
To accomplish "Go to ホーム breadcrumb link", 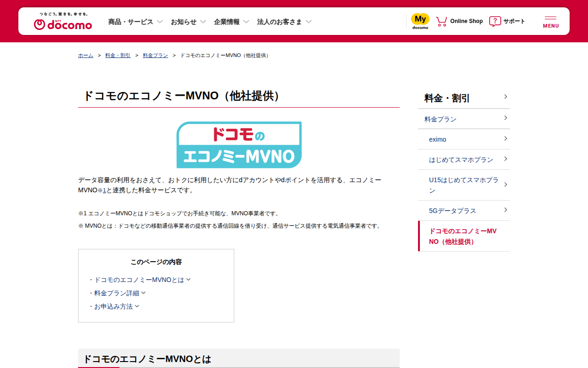I will [85, 55].
